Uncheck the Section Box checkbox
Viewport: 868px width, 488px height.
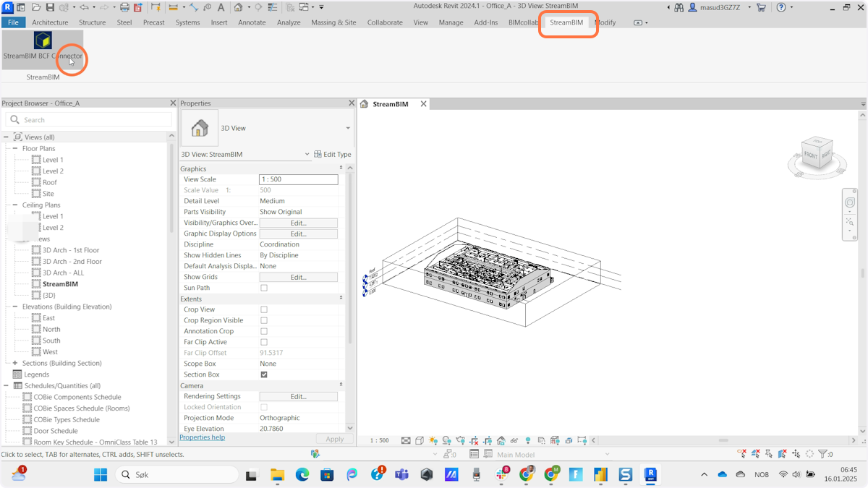(x=264, y=374)
